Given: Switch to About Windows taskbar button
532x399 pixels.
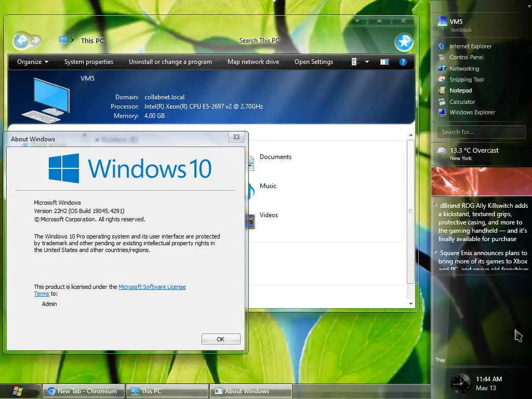Looking at the screenshot, I should tap(250, 391).
